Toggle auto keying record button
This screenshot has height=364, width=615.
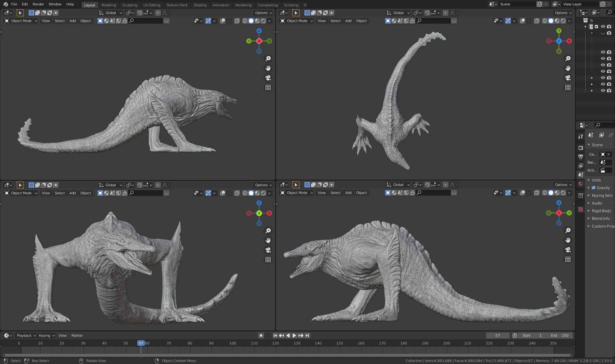click(261, 336)
